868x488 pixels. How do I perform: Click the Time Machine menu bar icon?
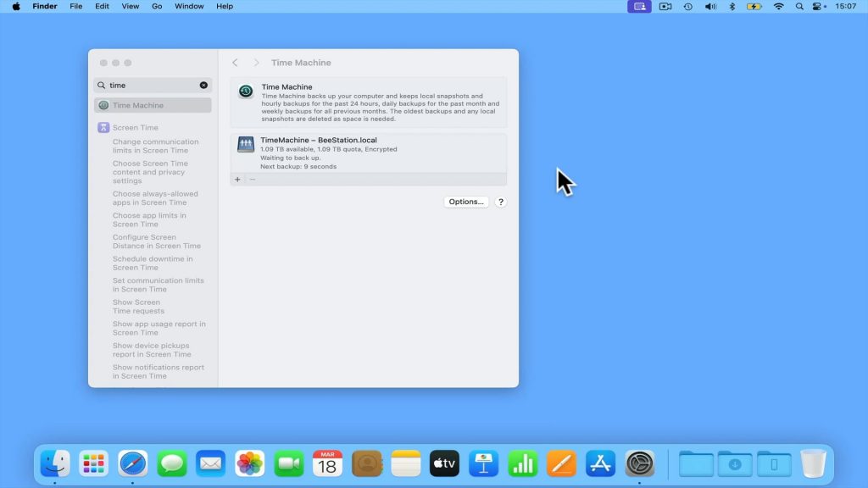click(688, 7)
